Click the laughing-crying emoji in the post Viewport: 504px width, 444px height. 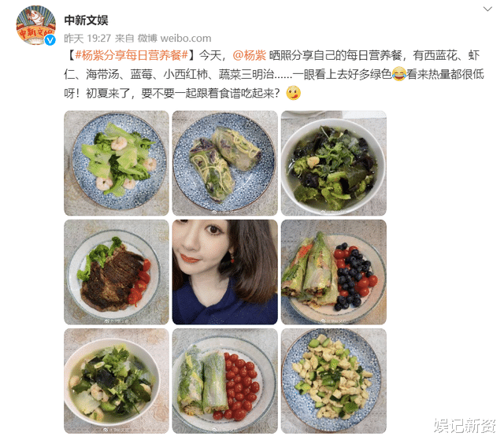[x=399, y=74]
